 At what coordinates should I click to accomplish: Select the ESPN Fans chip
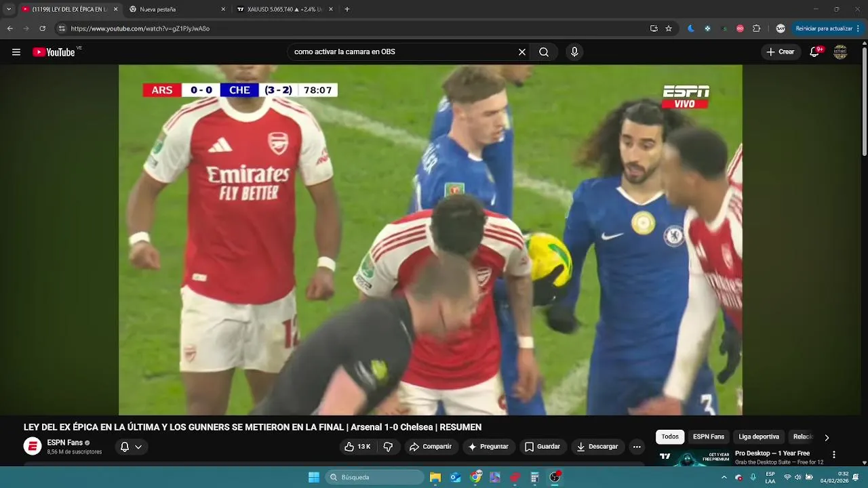point(709,437)
